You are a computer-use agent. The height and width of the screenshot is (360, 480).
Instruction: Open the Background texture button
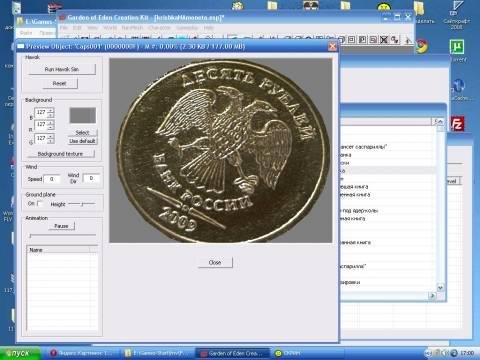click(x=61, y=154)
